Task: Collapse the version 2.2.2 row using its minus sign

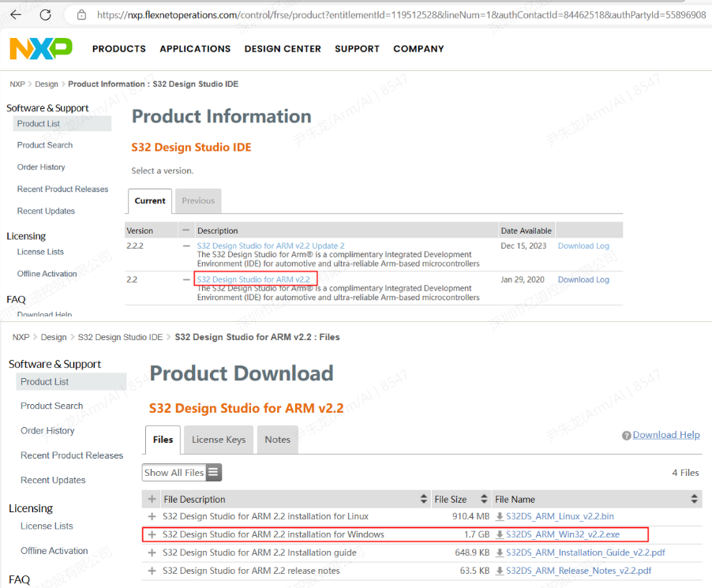Action: [x=186, y=246]
